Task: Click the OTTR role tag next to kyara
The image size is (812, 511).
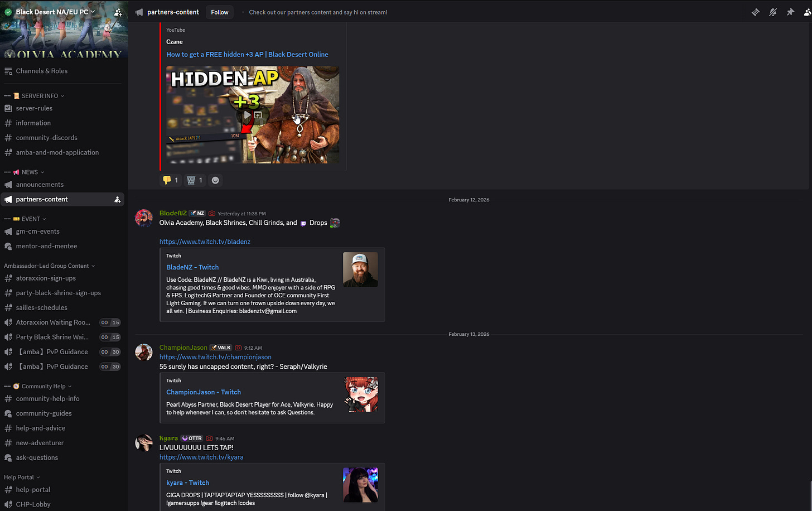Action: [x=192, y=438]
